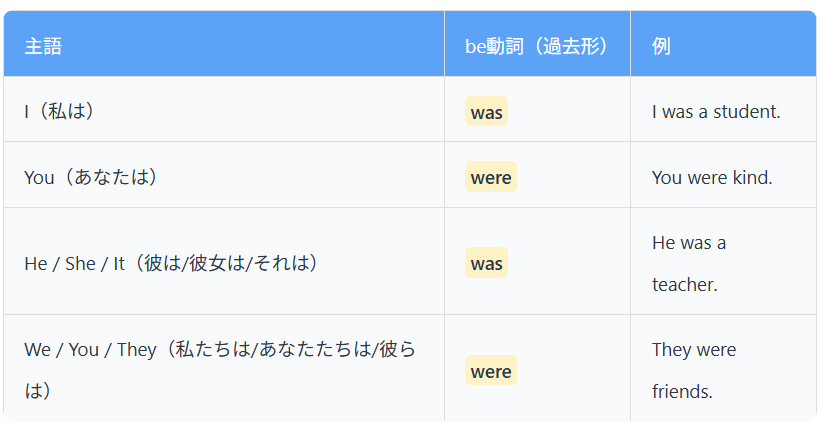Viewport: 823px width, 431px height.
Task: Select the be動詞（過去形） column header
Action: click(x=537, y=46)
